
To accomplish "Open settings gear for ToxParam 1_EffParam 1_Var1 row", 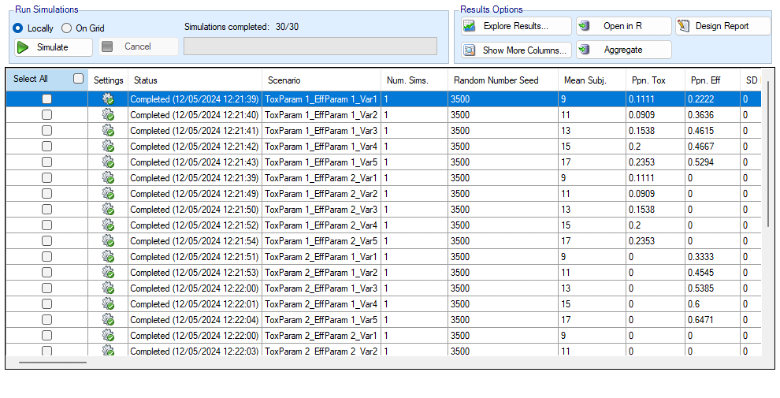I will [108, 99].
